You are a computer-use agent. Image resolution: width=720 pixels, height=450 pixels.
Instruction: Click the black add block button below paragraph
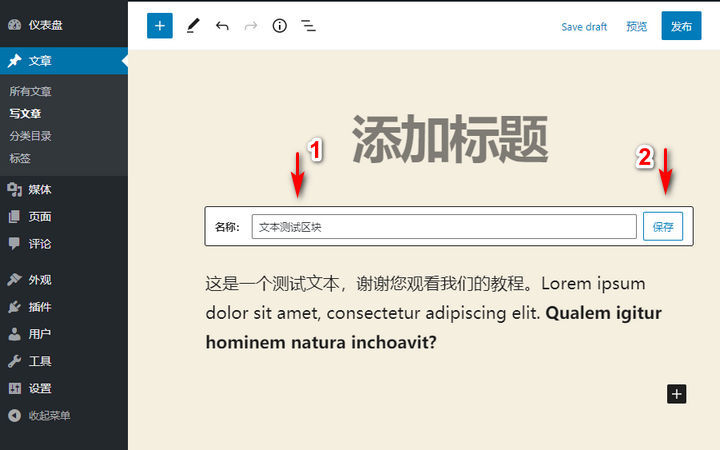(x=676, y=394)
